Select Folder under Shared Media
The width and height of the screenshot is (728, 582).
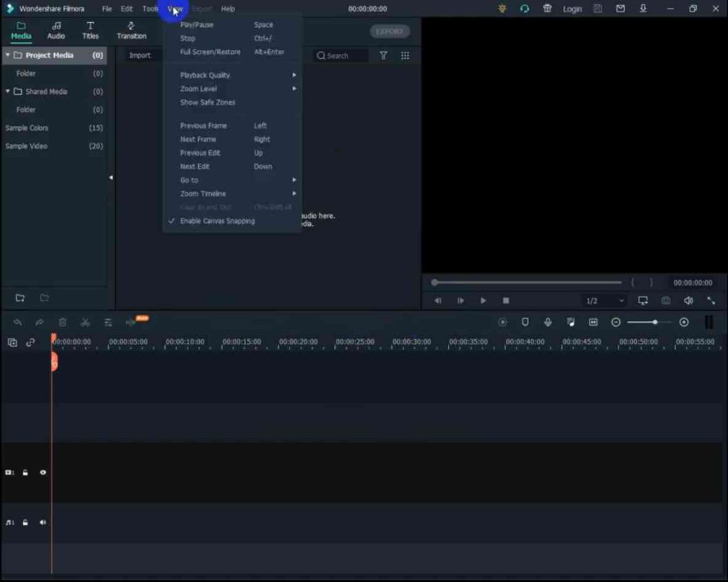54,110
